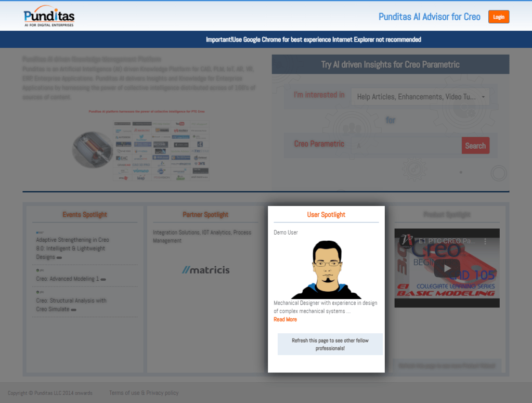The image size is (532, 403).
Task: Click the Punditas logo in the header
Action: point(49,16)
